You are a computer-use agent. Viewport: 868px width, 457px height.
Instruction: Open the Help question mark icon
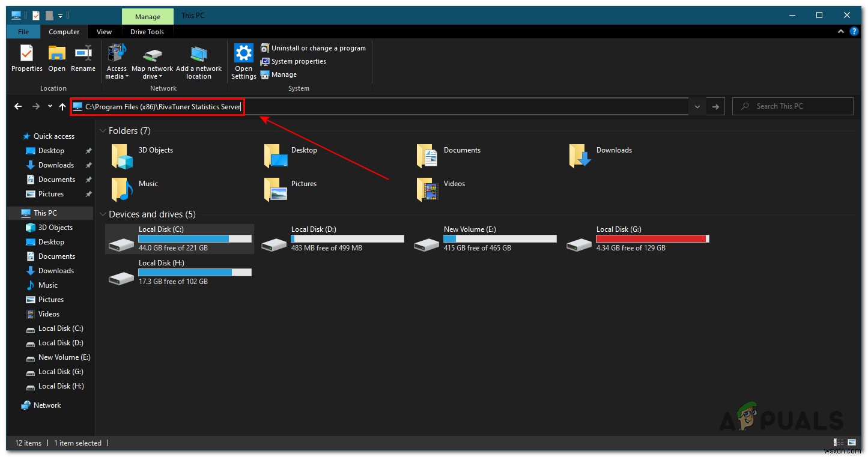(855, 31)
